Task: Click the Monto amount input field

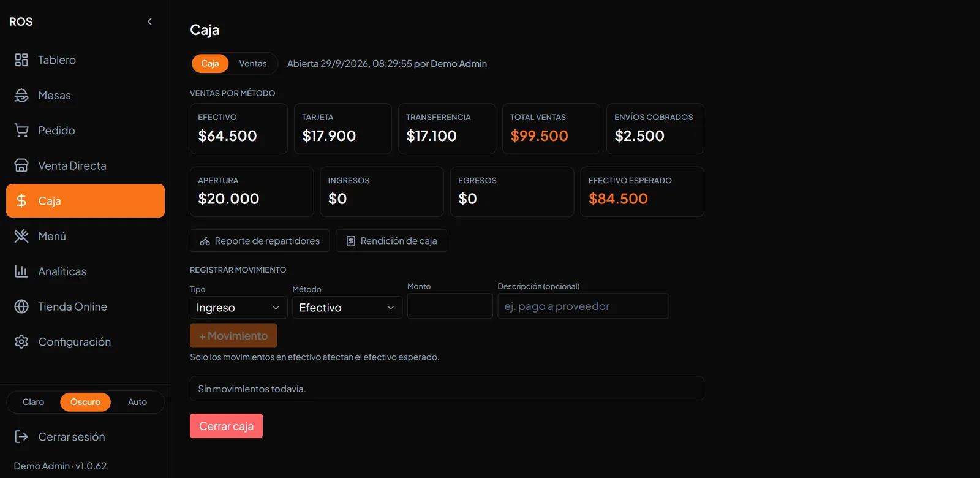Action: point(450,306)
